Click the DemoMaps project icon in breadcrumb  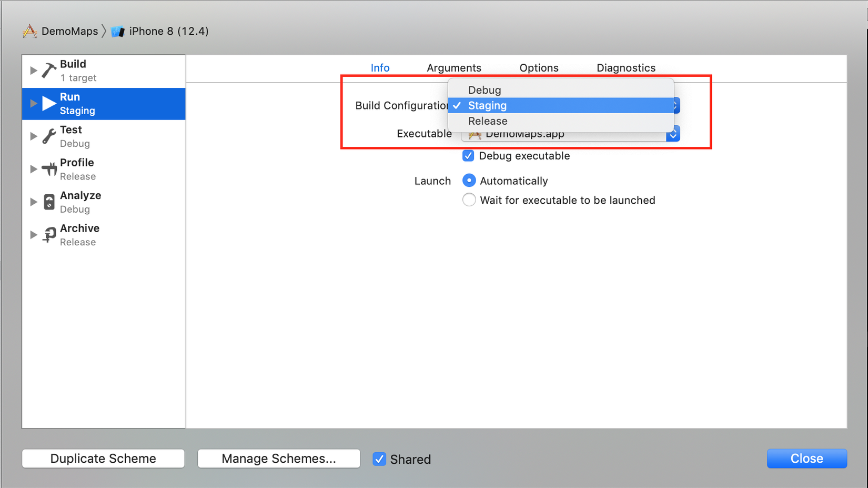(30, 32)
